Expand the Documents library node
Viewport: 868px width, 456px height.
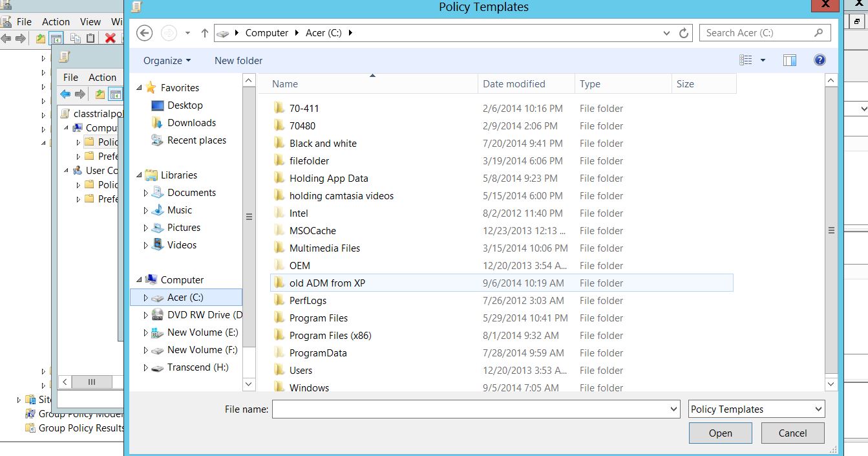tap(146, 193)
